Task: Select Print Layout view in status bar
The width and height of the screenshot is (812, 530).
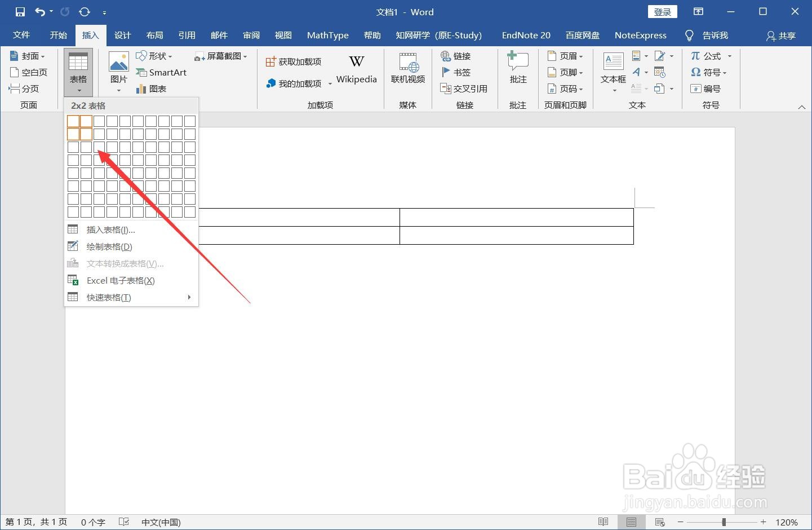Action: click(631, 522)
